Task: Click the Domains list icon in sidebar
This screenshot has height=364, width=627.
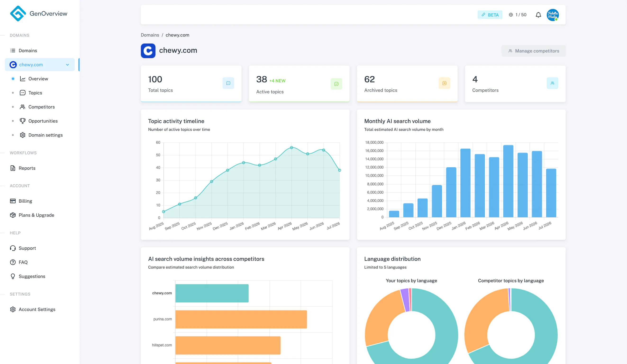Action: point(13,50)
